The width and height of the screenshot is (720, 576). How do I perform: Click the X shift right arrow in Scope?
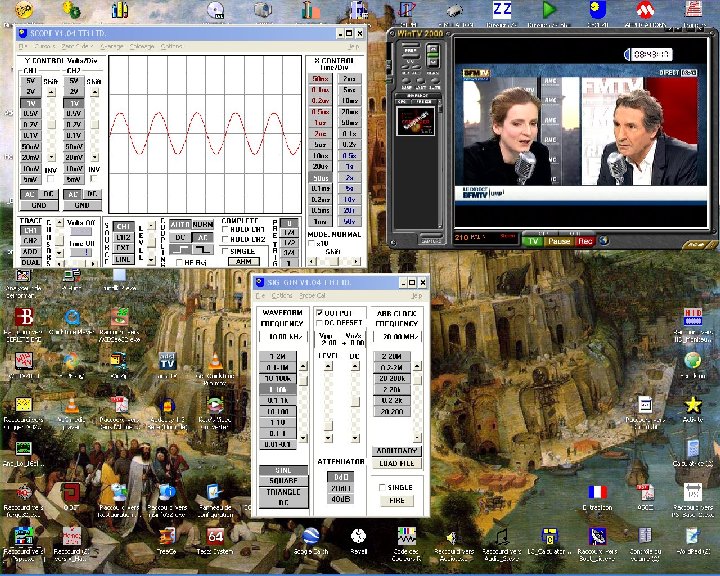click(x=356, y=261)
